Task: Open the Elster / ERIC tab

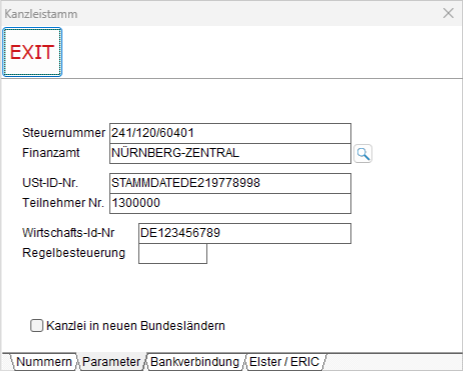Action: click(284, 362)
